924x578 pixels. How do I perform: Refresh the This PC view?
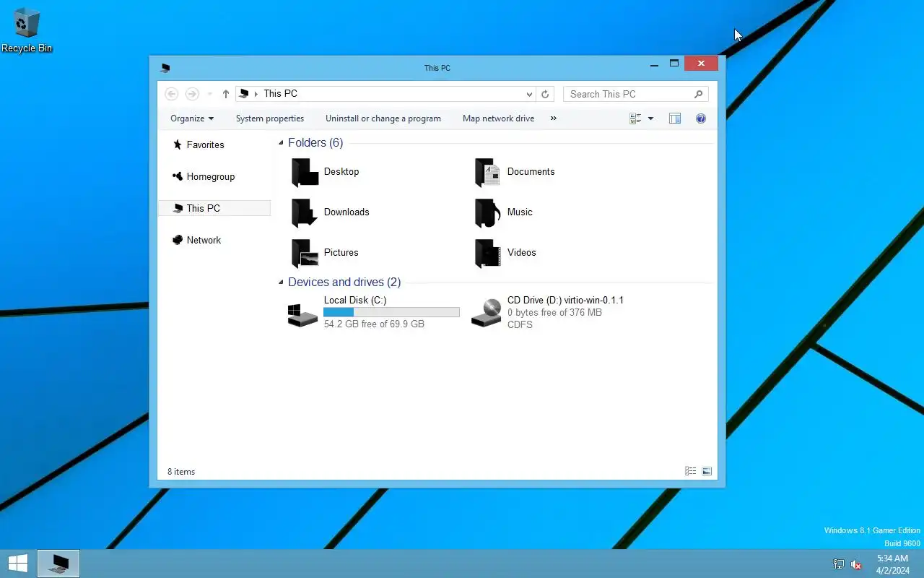pos(546,94)
